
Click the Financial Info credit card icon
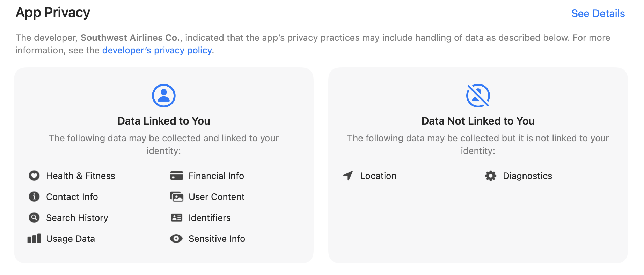(x=176, y=176)
